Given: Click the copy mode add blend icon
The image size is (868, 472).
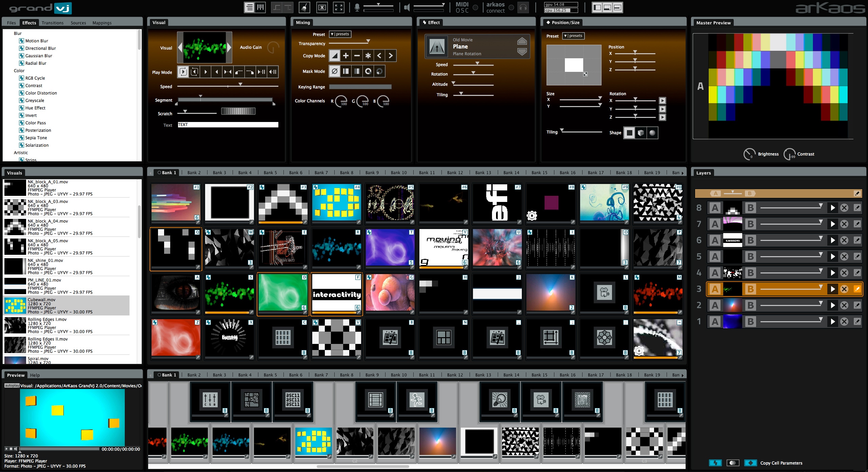Looking at the screenshot, I should click(347, 55).
